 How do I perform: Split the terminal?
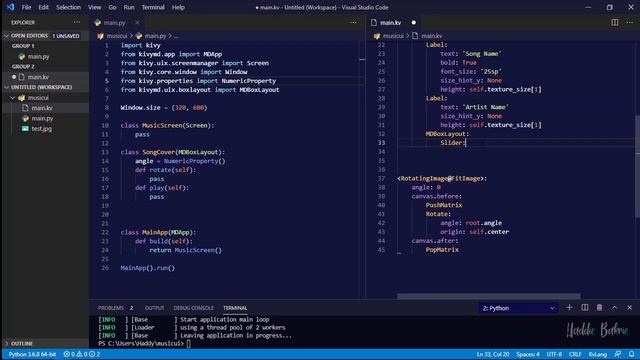click(x=584, y=308)
